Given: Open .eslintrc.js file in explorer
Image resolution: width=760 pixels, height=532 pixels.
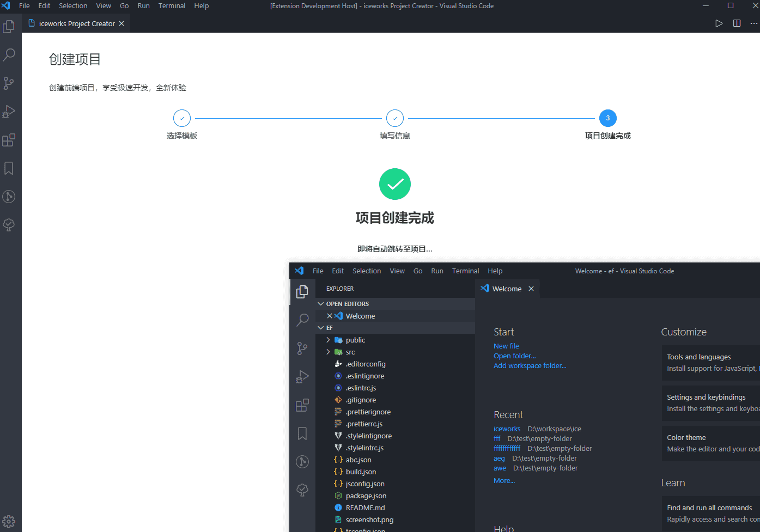Looking at the screenshot, I should pos(395,388).
